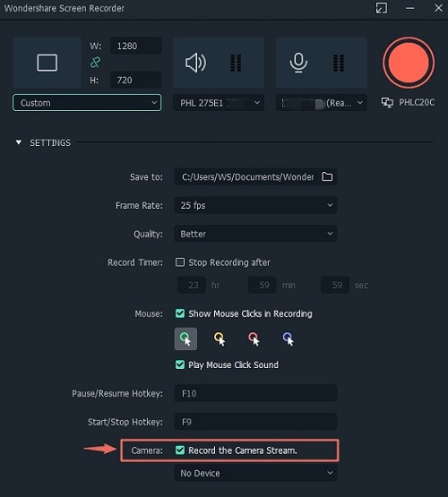Select the screen capture area rectangle icon

[x=47, y=63]
